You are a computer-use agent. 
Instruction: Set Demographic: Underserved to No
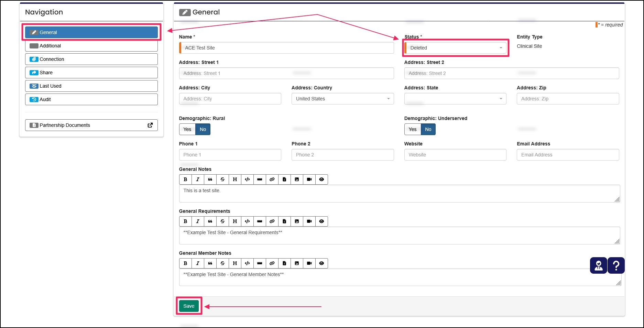pos(428,129)
